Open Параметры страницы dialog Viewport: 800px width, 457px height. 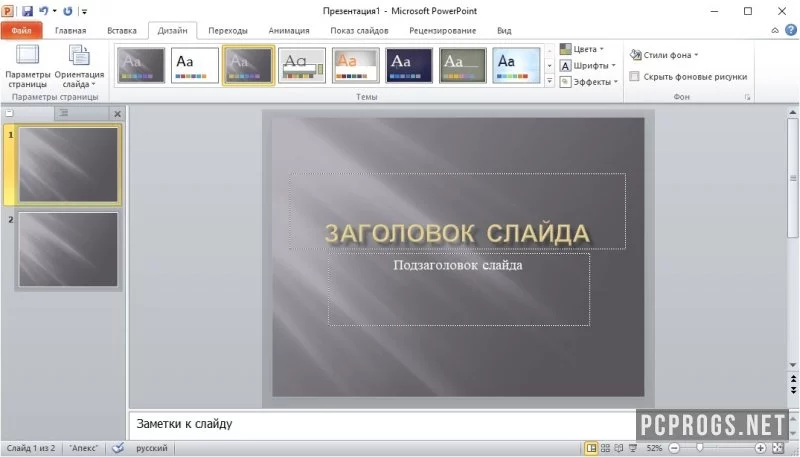[x=28, y=66]
